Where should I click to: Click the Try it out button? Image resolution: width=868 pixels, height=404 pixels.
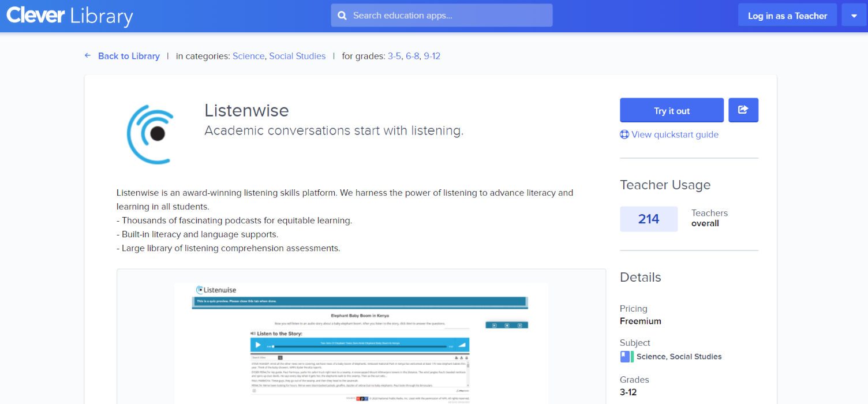(x=672, y=110)
